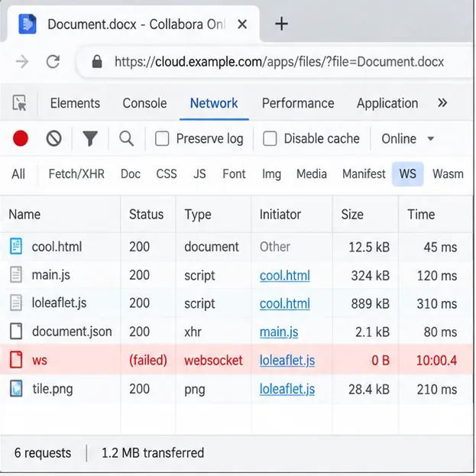Click the main.js script file icon
The image size is (476, 476).
pos(16,274)
